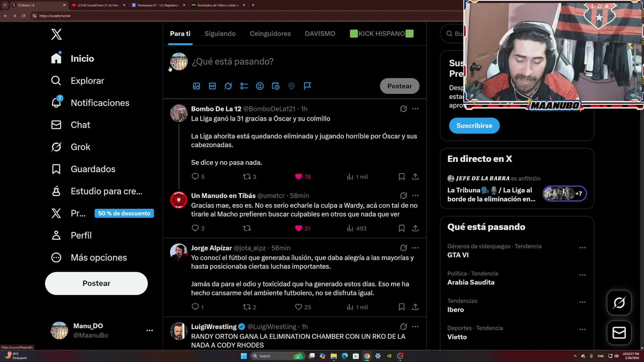Viewport: 644px width, 362px height.
Task: Open Estudio para creadores
Action: (97, 191)
